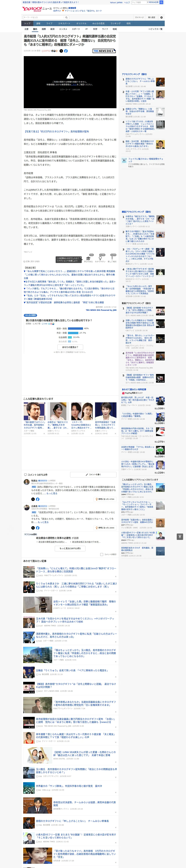
Task: Open マイページ button
Action: [139, 18]
